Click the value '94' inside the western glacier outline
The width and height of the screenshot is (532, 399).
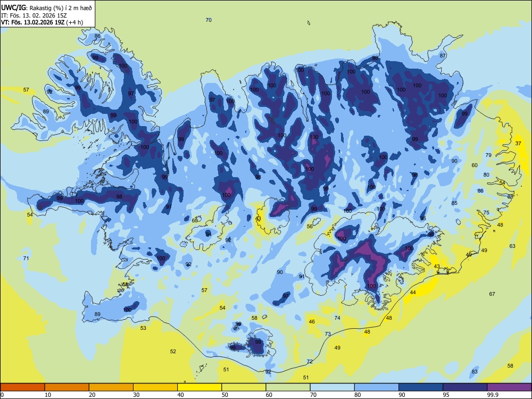pyautogui.click(x=209, y=234)
